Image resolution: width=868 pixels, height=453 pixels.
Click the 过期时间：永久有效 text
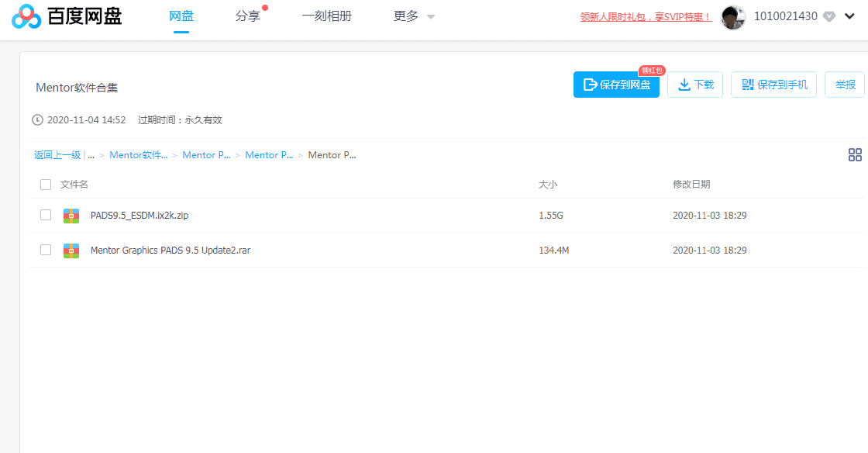tap(180, 120)
